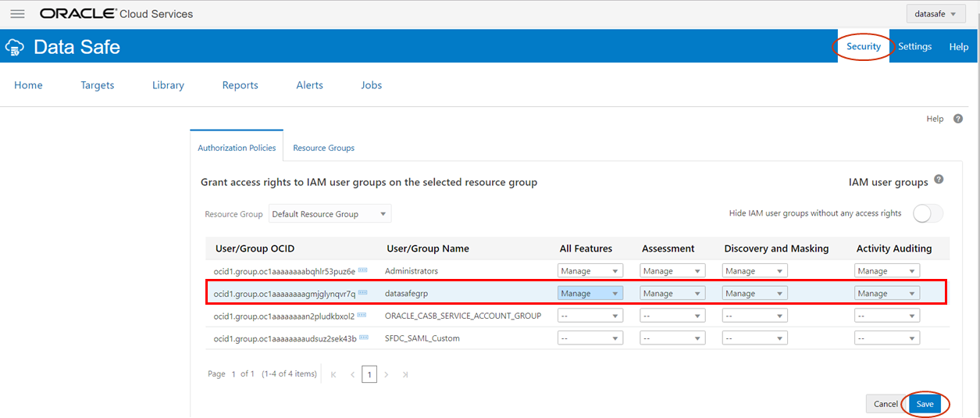Click All Features column header
This screenshot has height=418, width=980.
[x=586, y=248]
